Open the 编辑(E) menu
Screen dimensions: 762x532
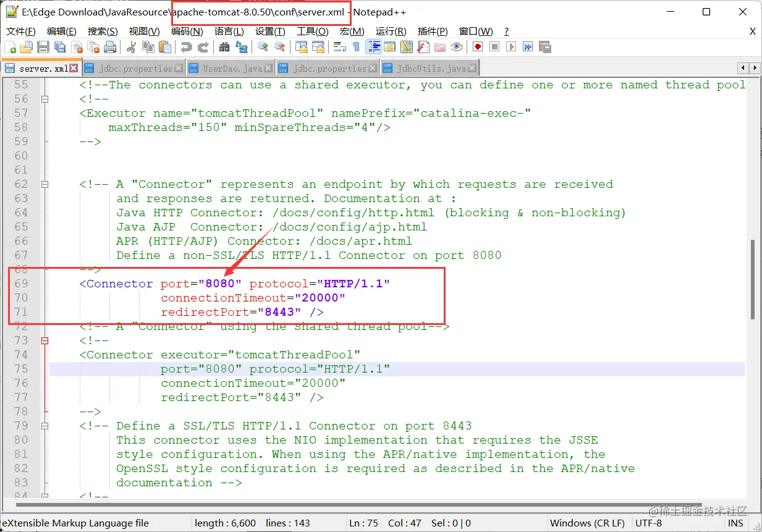62,32
